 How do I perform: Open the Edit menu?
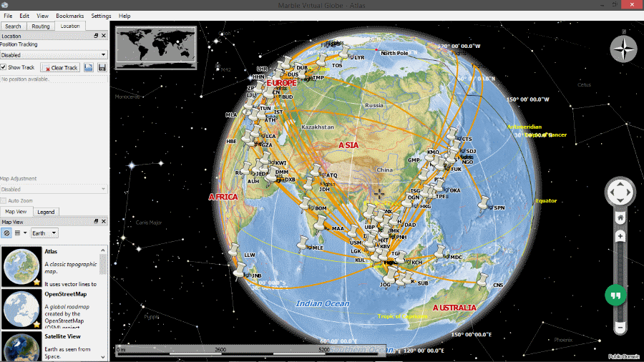[24, 16]
